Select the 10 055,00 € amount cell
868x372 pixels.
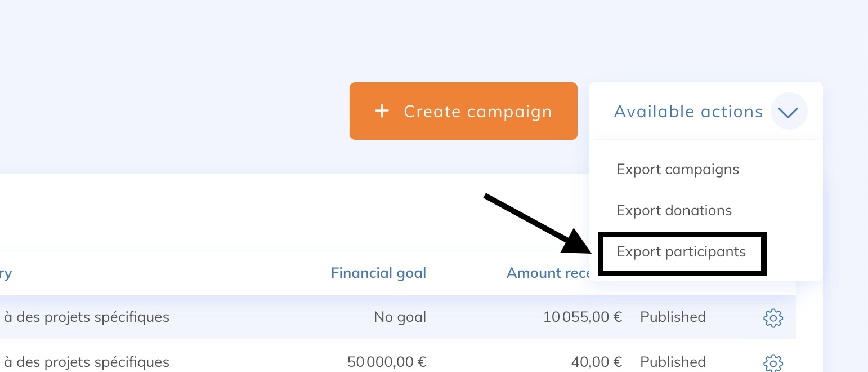pyautogui.click(x=582, y=317)
